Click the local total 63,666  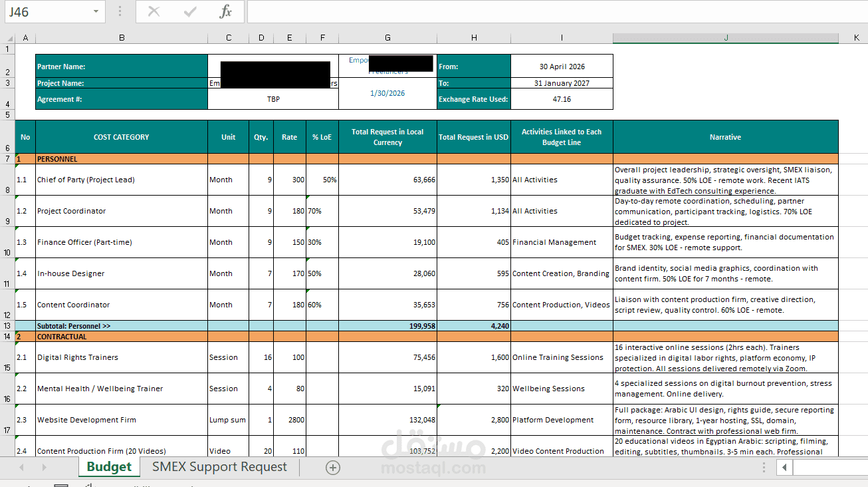(387, 180)
